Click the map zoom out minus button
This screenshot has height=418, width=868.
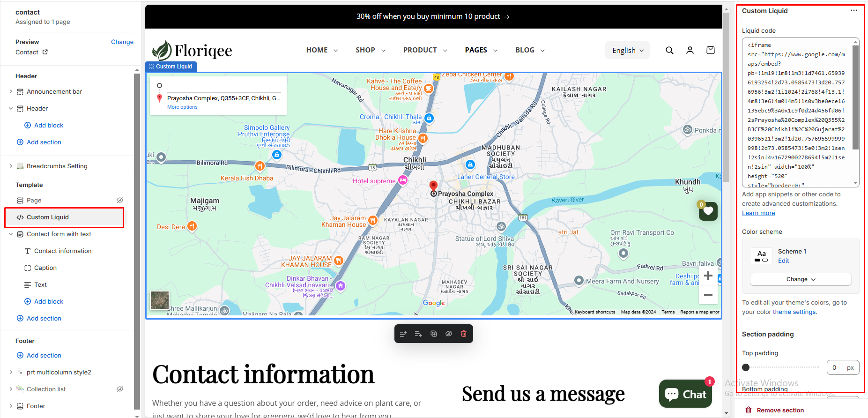click(x=708, y=295)
